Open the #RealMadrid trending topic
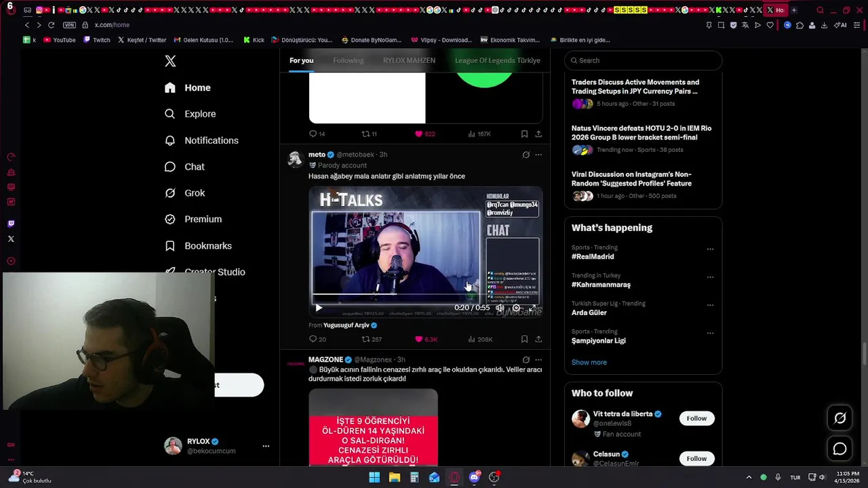The height and width of the screenshot is (488, 868). tap(593, 257)
